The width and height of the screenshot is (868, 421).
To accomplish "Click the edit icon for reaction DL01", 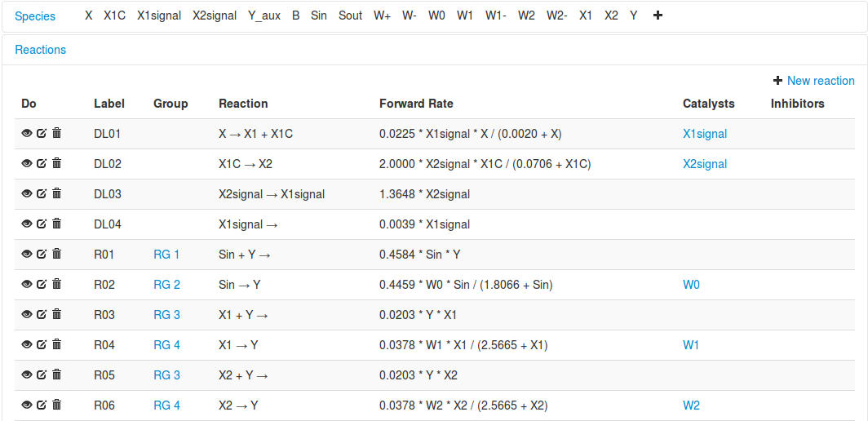I will (x=42, y=134).
